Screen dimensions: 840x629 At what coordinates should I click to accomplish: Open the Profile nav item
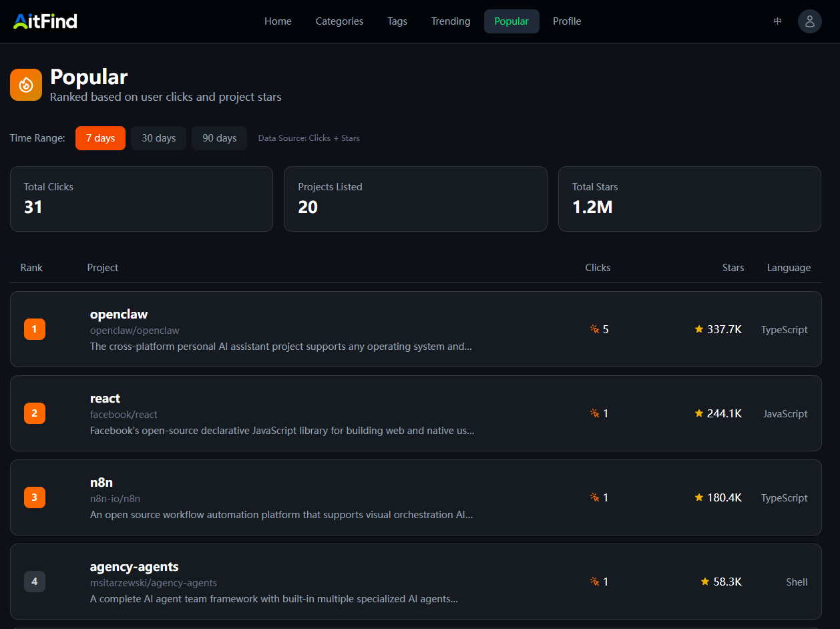[567, 21]
